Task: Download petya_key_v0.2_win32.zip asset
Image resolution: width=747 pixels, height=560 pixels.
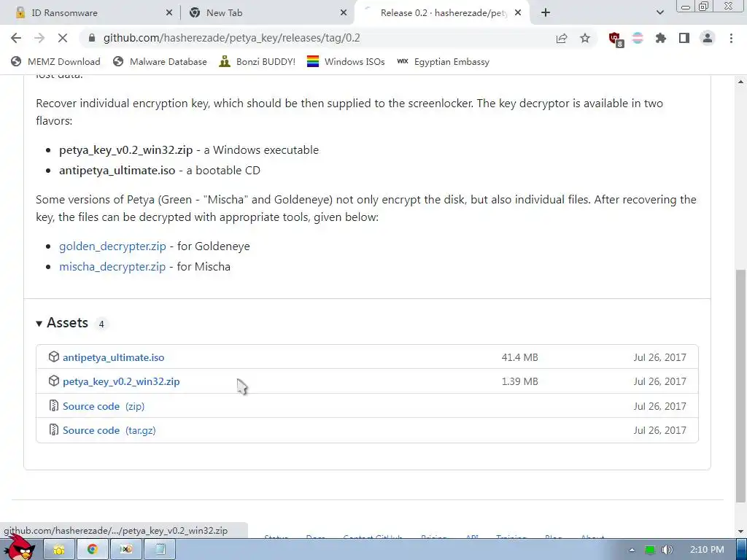Action: (121, 382)
